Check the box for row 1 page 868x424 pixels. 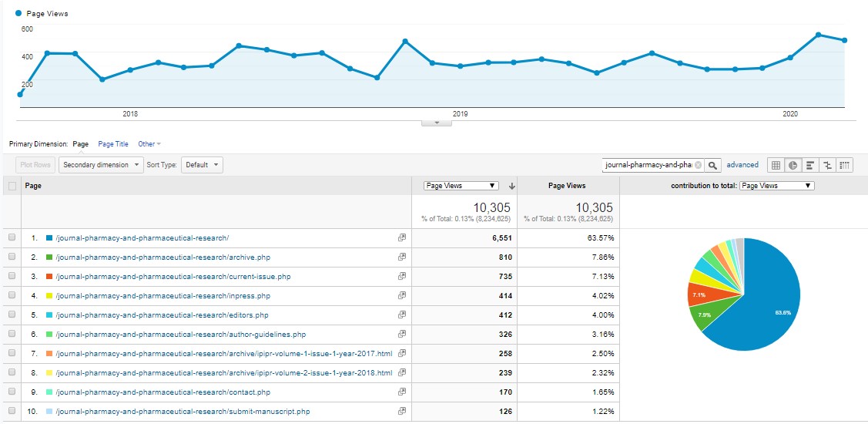pyautogui.click(x=12, y=238)
